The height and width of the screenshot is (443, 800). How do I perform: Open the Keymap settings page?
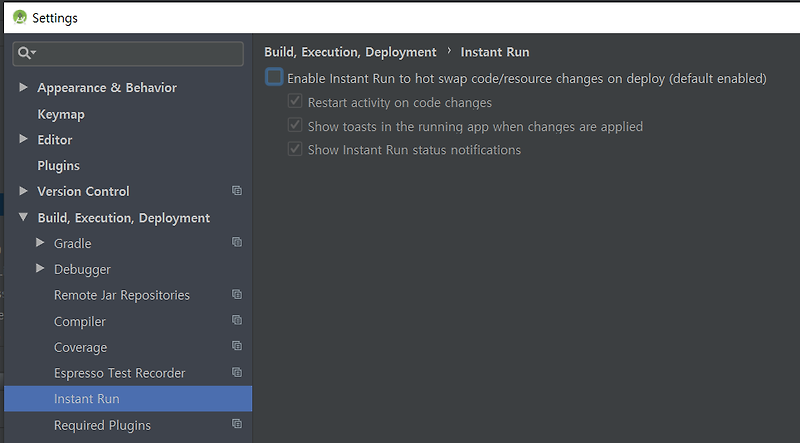61,114
